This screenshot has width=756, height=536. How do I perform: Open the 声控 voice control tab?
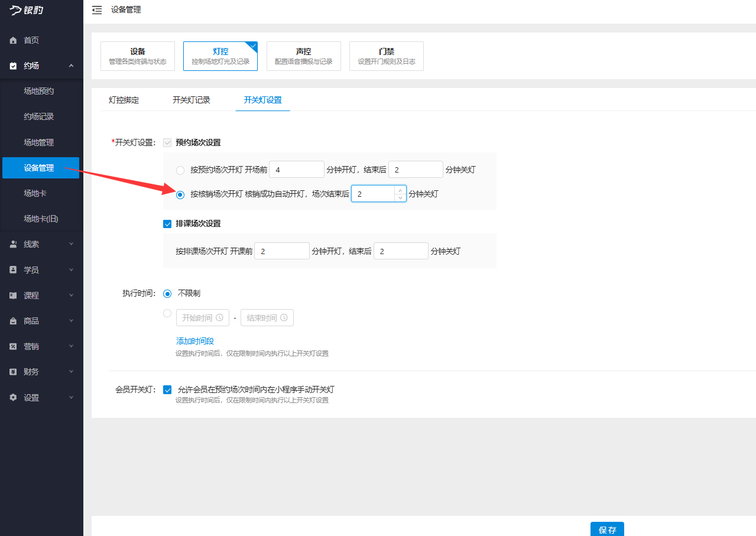tap(303, 56)
